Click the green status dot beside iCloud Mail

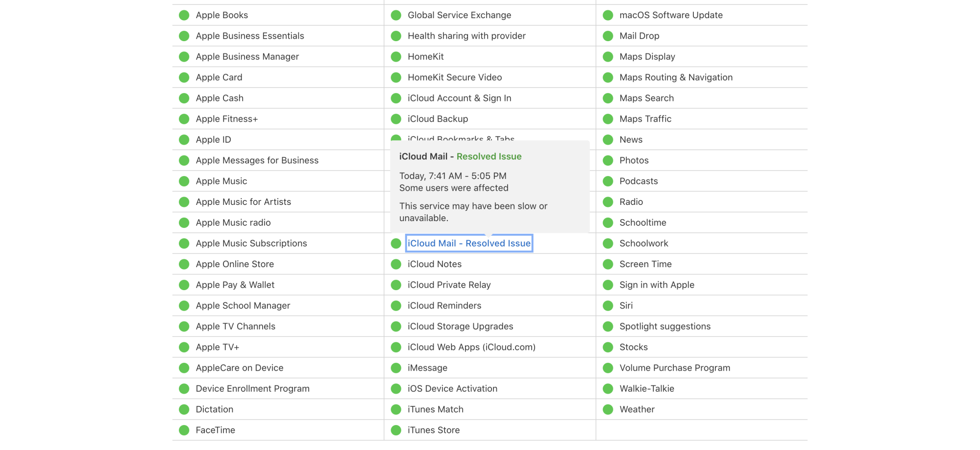coord(396,244)
